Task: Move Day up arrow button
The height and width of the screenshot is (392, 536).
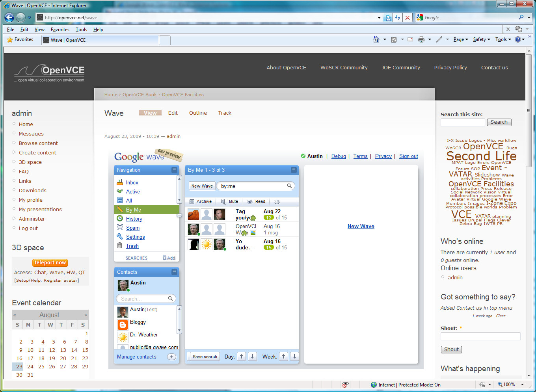Action: tap(242, 357)
